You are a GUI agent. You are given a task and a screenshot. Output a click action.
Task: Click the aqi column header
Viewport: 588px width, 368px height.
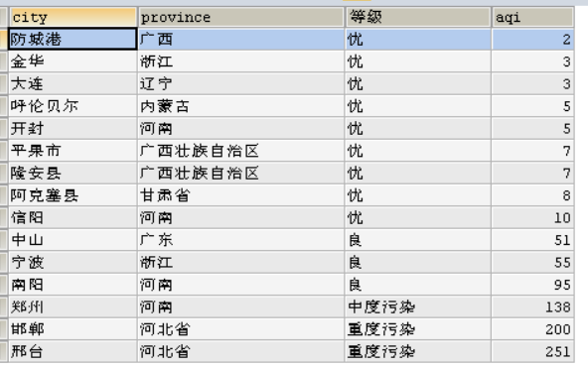click(x=532, y=17)
